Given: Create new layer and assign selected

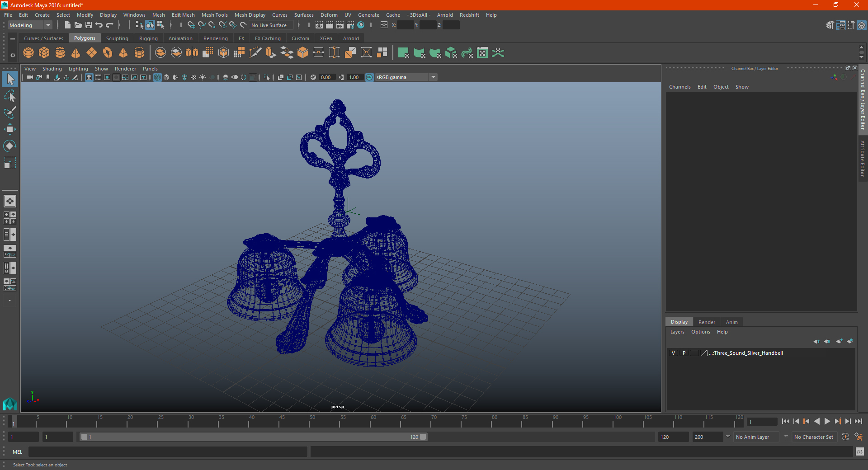Looking at the screenshot, I should [x=850, y=341].
